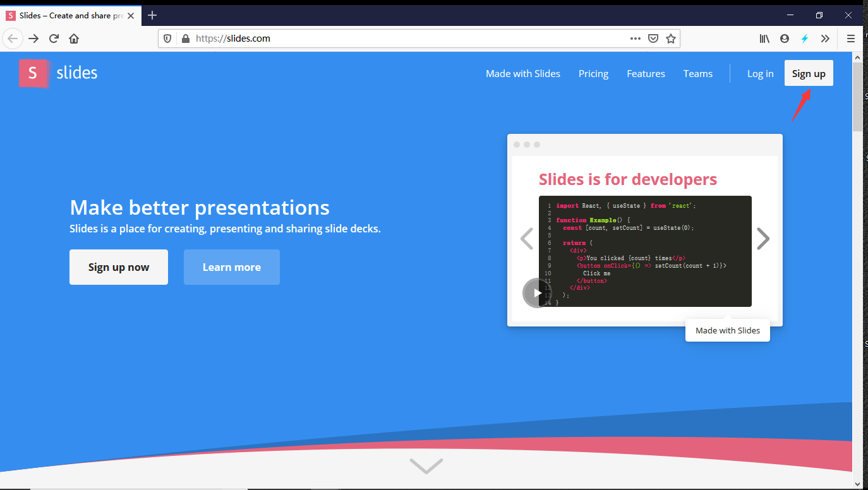View site security lock information
Image resolution: width=868 pixels, height=490 pixels.
(185, 39)
